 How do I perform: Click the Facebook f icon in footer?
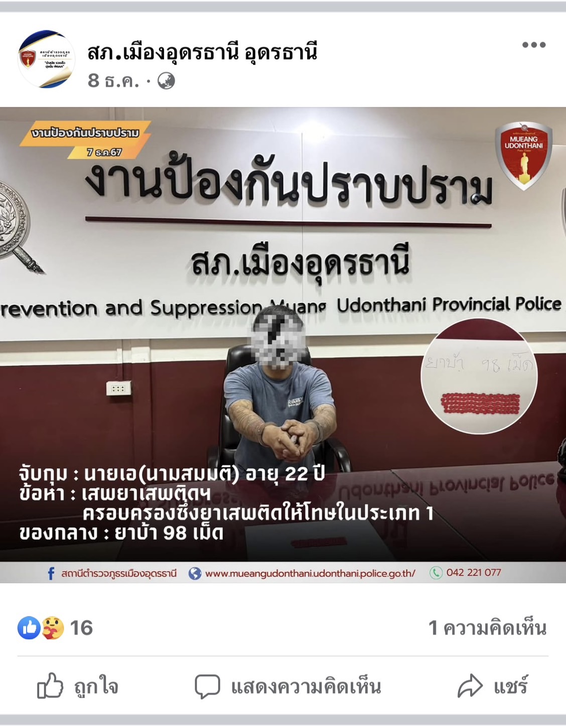[51, 573]
